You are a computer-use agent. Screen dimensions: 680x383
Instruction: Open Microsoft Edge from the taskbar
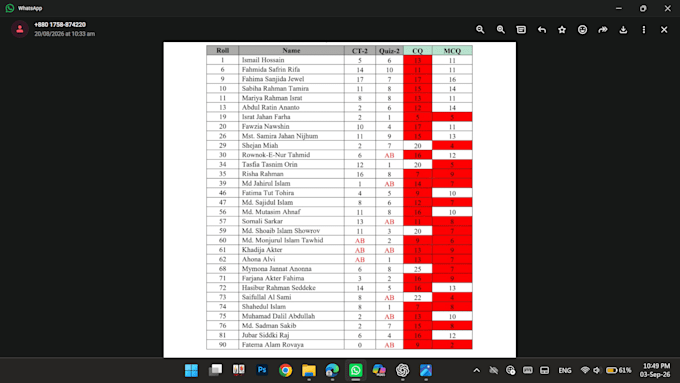pos(332,370)
